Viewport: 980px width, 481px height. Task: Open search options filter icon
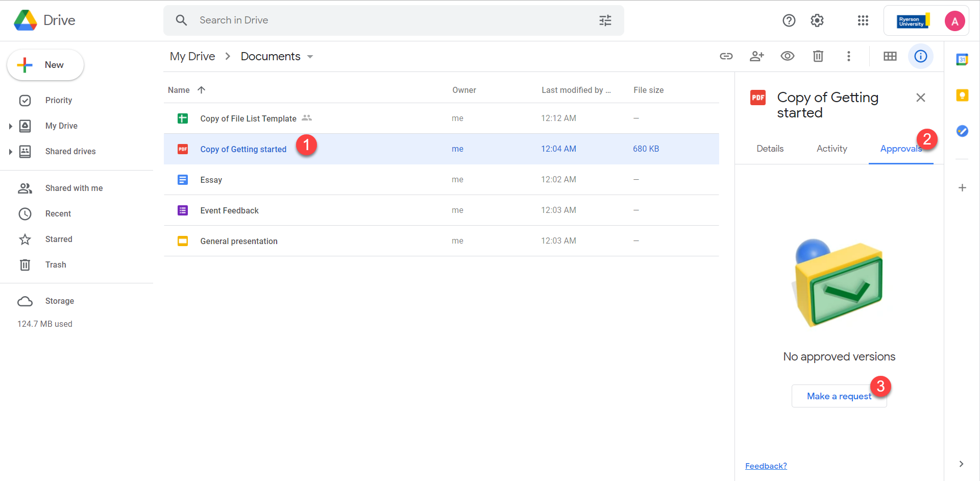pyautogui.click(x=605, y=20)
